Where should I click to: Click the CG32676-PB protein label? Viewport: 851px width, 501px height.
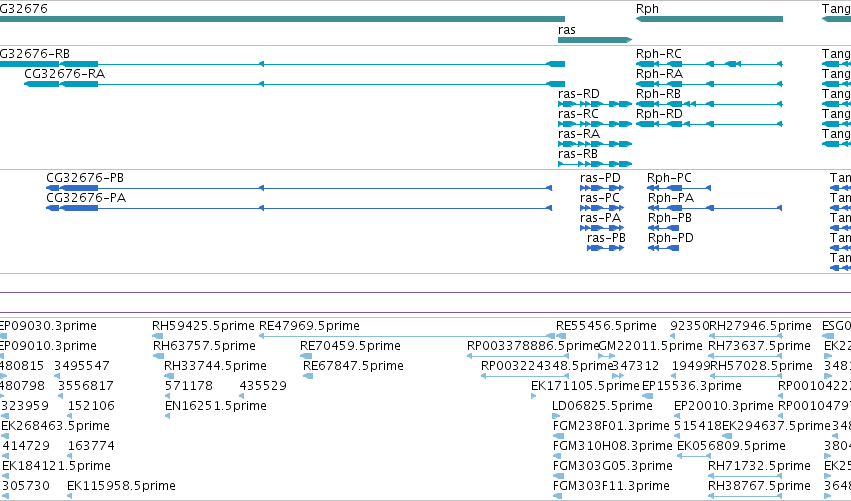pos(85,178)
